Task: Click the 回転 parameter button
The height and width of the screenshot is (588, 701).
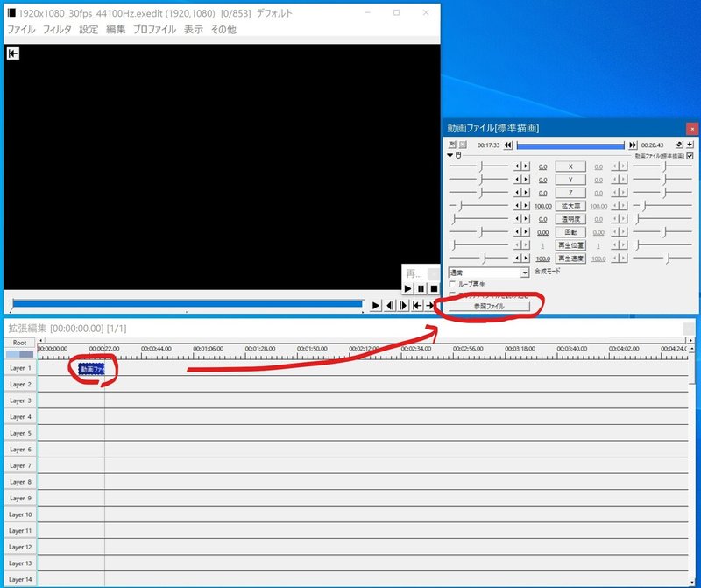Action: (570, 232)
